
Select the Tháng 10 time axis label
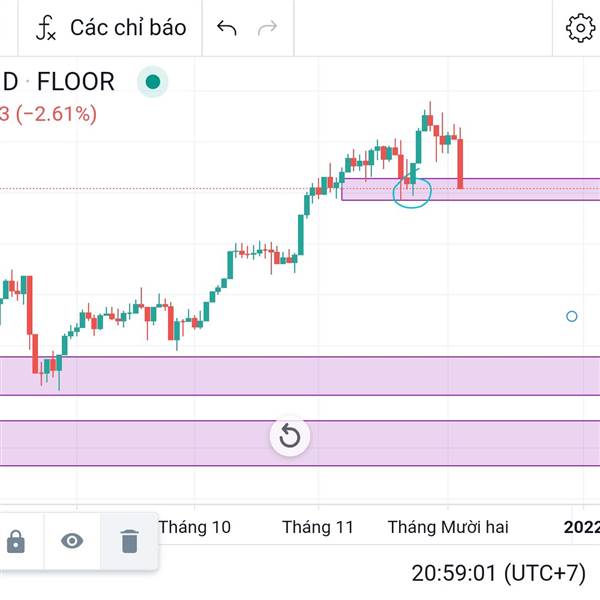click(x=195, y=527)
